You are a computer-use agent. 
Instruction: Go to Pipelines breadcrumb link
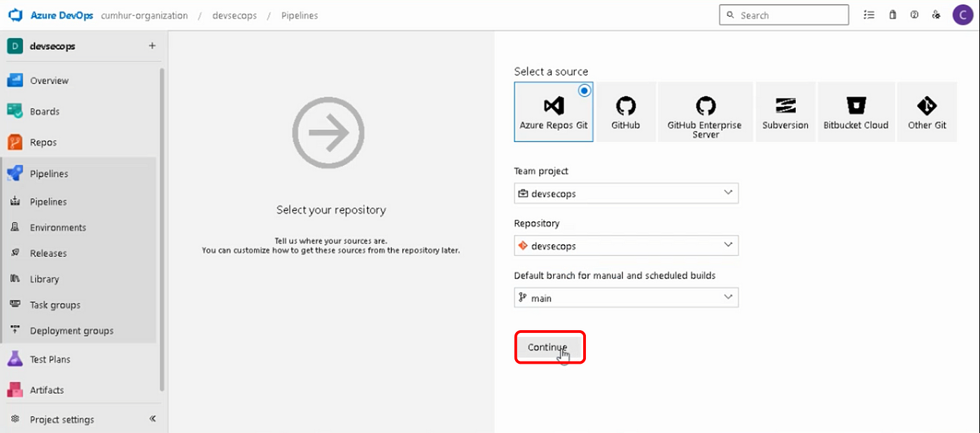300,15
